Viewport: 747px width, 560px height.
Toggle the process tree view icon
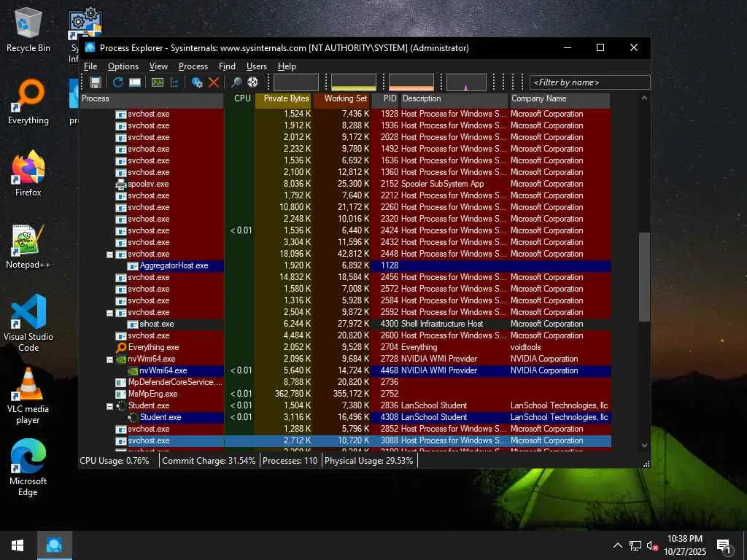point(174,82)
